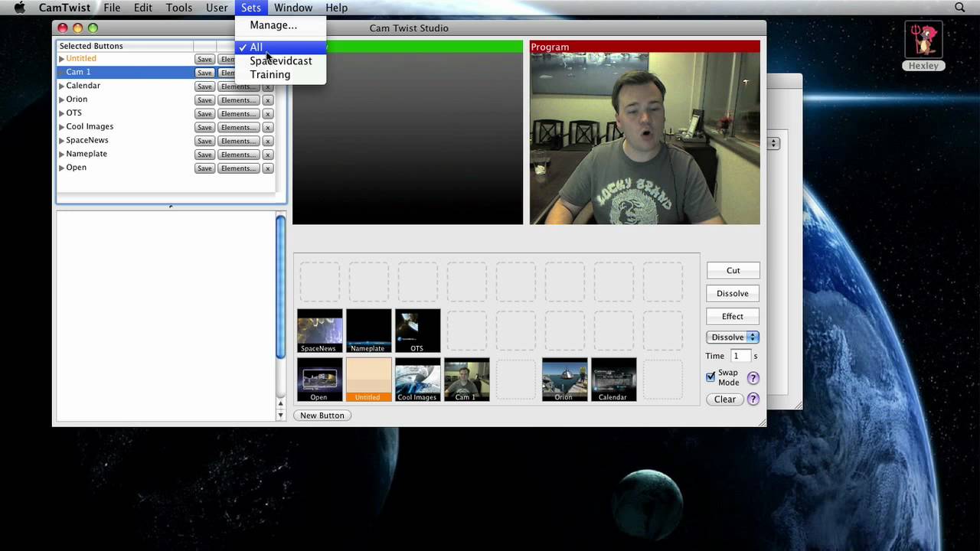This screenshot has width=980, height=551.
Task: Expand the Cool Images row disclosure triangle
Action: (61, 127)
